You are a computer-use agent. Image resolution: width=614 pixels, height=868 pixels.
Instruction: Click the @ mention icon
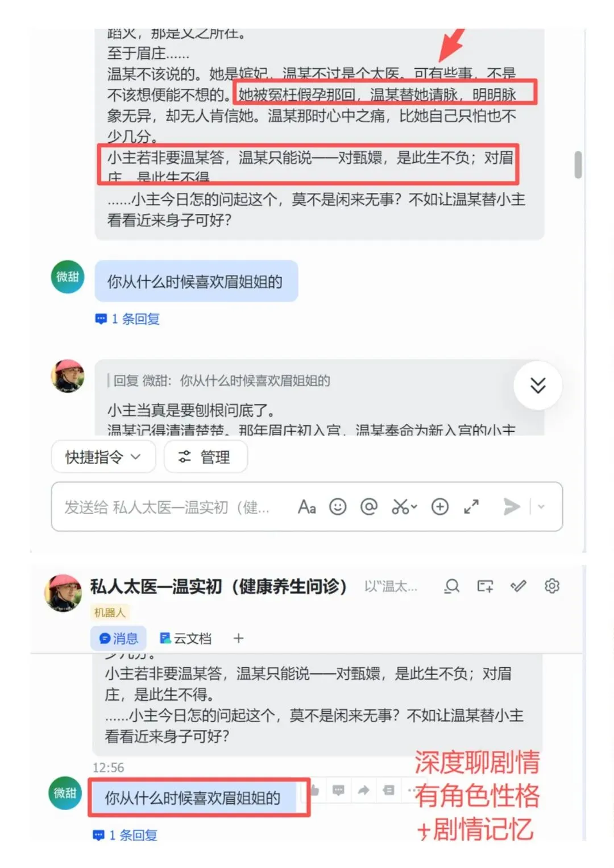click(369, 506)
